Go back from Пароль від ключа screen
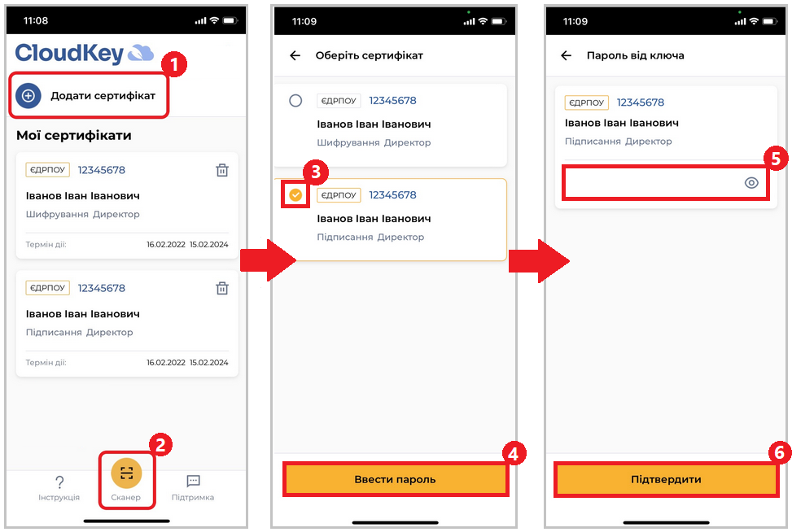 [x=567, y=55]
